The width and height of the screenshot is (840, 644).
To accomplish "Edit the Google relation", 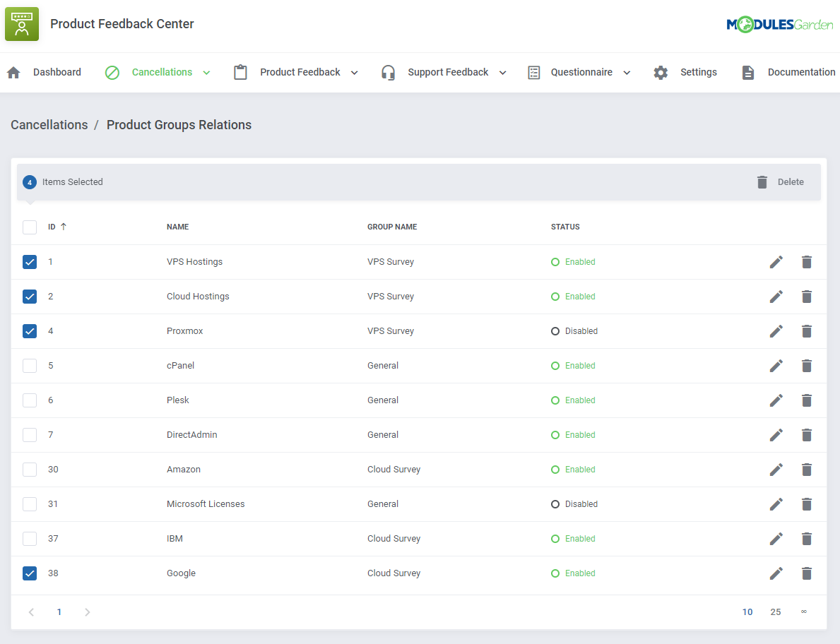I will 776,573.
